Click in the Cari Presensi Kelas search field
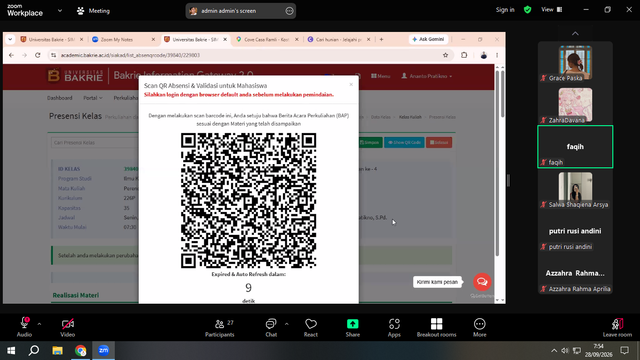The width and height of the screenshot is (640, 360). pos(95,142)
